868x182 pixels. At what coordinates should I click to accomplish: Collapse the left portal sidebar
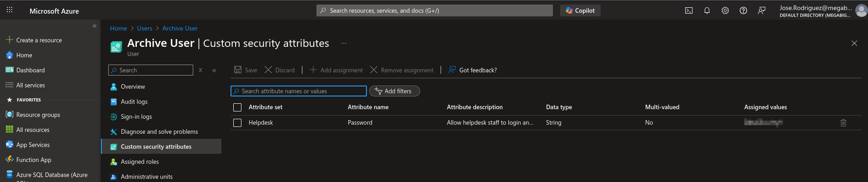point(95,26)
